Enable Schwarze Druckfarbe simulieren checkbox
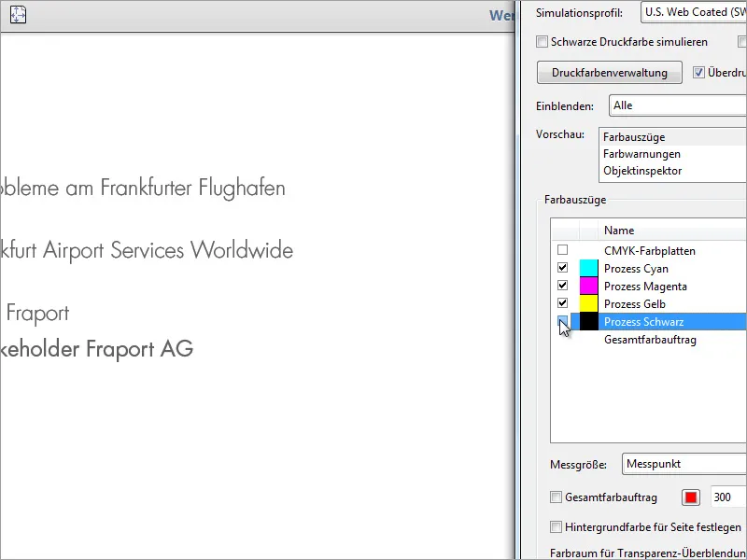 [543, 42]
